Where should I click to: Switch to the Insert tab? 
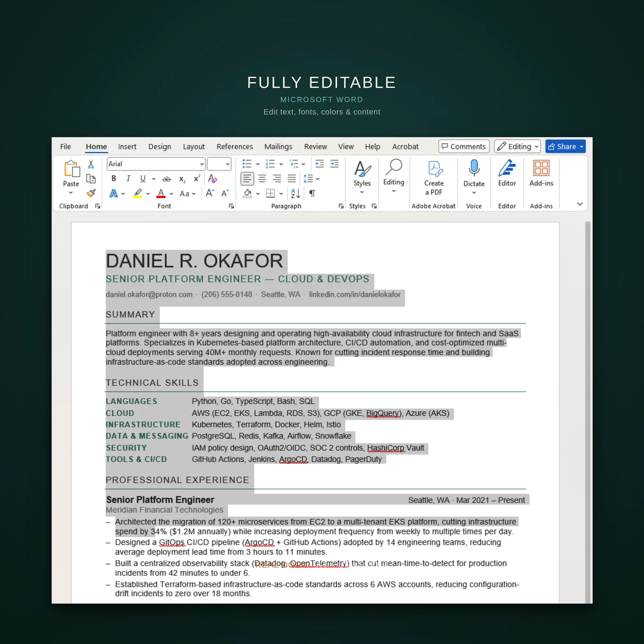pyautogui.click(x=127, y=146)
